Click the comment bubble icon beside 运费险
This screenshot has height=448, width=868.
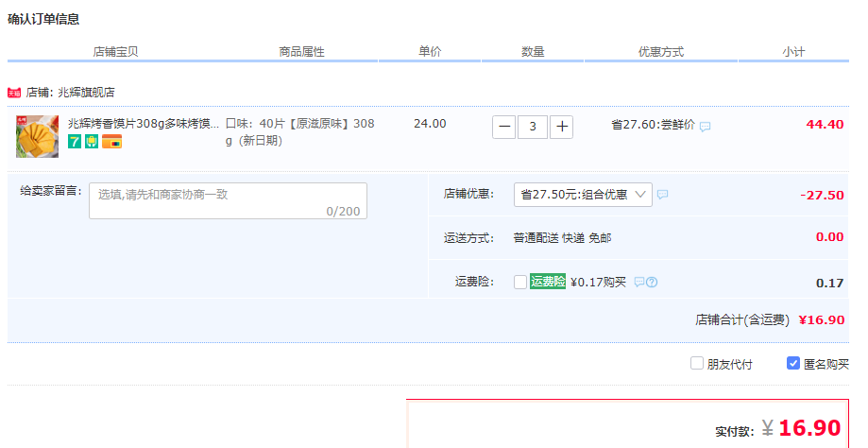coord(638,282)
